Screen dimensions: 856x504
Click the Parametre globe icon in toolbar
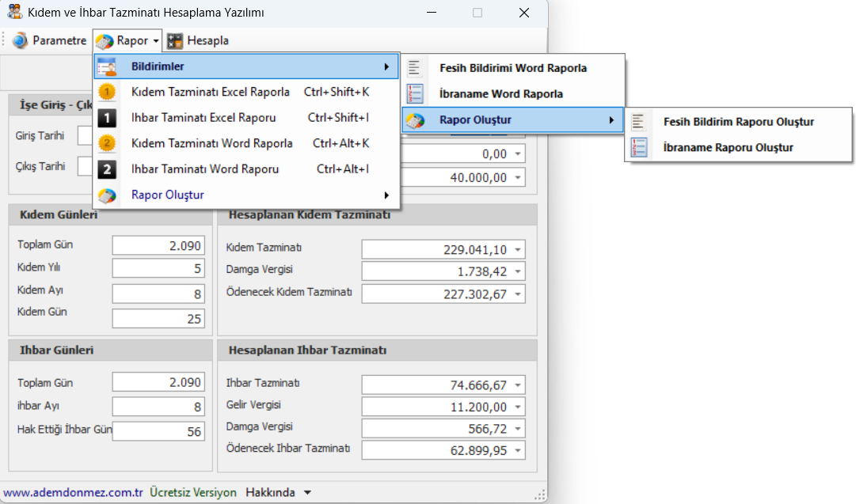[x=20, y=40]
